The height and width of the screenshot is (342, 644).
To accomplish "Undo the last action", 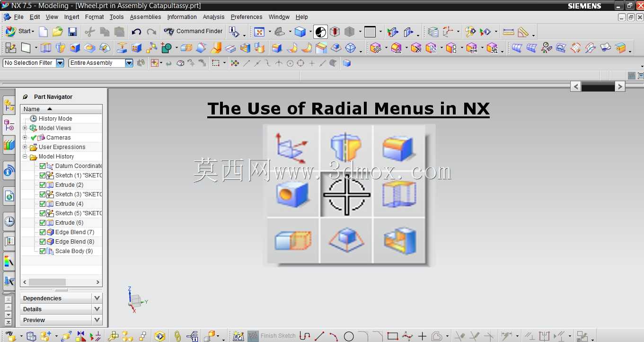I will 136,32.
